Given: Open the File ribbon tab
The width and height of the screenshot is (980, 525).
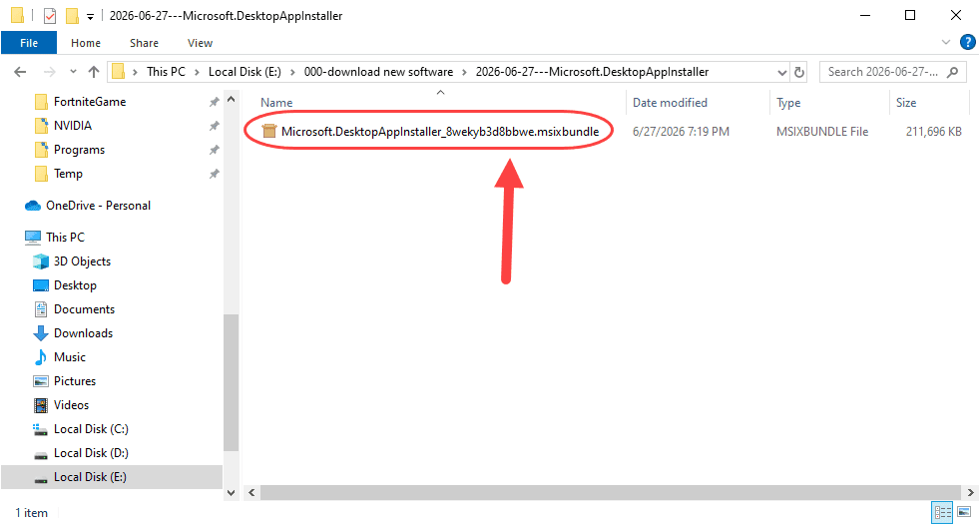Looking at the screenshot, I should 29,43.
